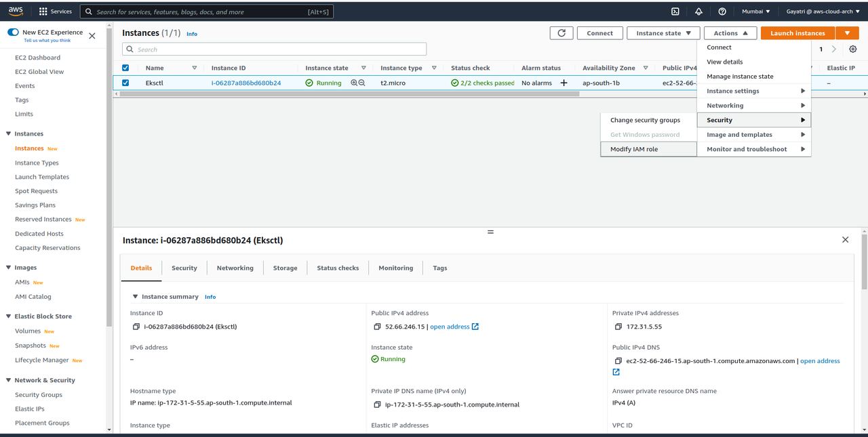Open external link icon below Public IPv4 DNS

pos(616,372)
